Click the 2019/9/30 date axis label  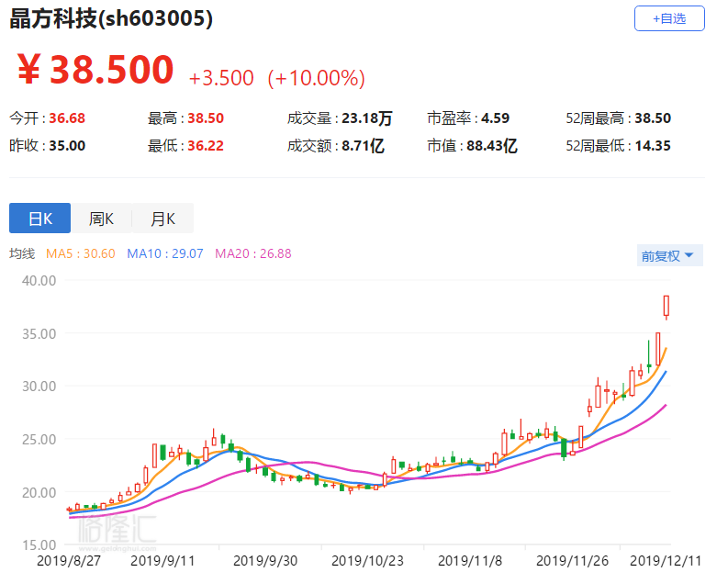(x=265, y=561)
